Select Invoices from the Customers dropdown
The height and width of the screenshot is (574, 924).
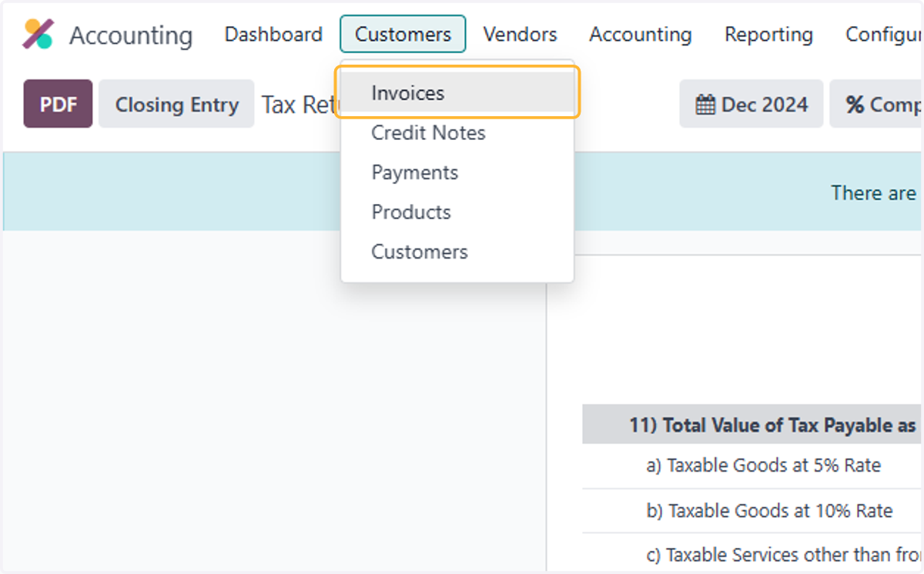pos(457,93)
